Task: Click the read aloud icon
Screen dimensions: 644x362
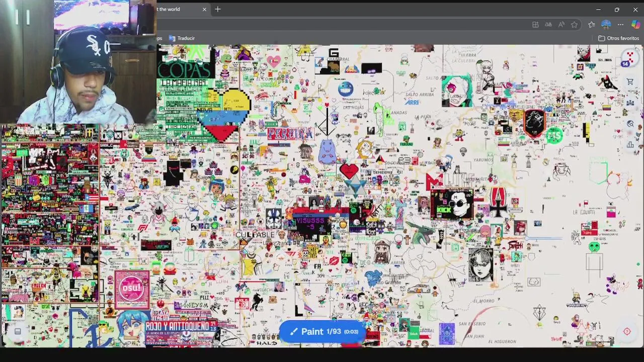Action: (x=561, y=25)
